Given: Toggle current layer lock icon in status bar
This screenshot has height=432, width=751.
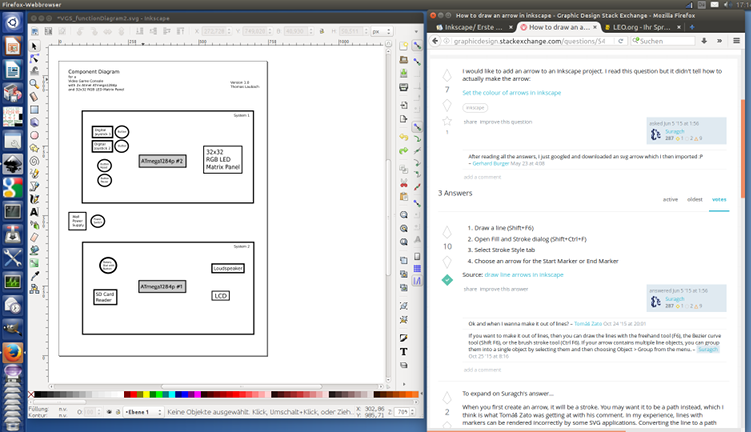Looking at the screenshot, I should [118, 412].
